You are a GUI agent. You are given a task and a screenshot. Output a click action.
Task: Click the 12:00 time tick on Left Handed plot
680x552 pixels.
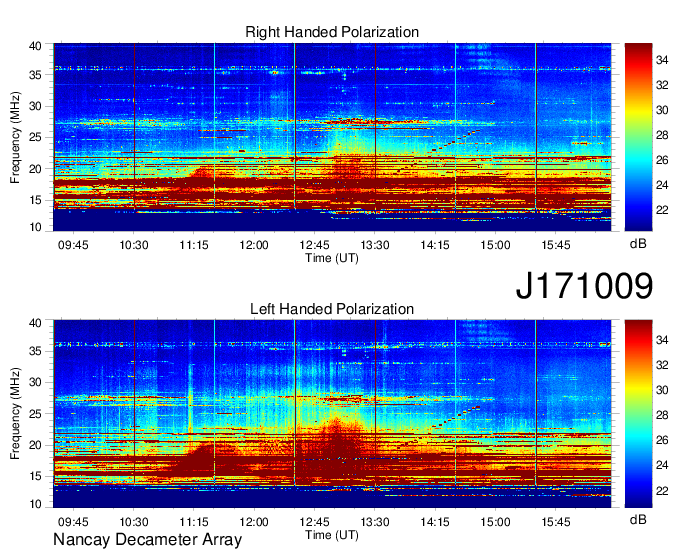pos(254,522)
